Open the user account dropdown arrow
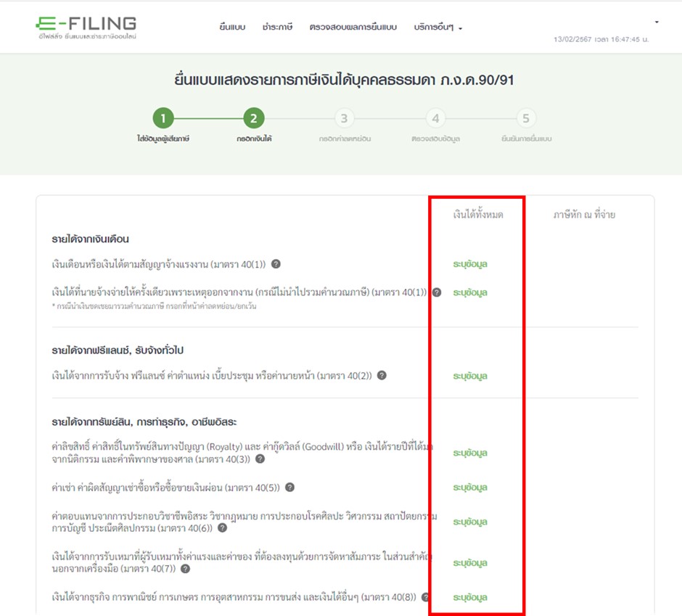The image size is (682, 616). [657, 22]
